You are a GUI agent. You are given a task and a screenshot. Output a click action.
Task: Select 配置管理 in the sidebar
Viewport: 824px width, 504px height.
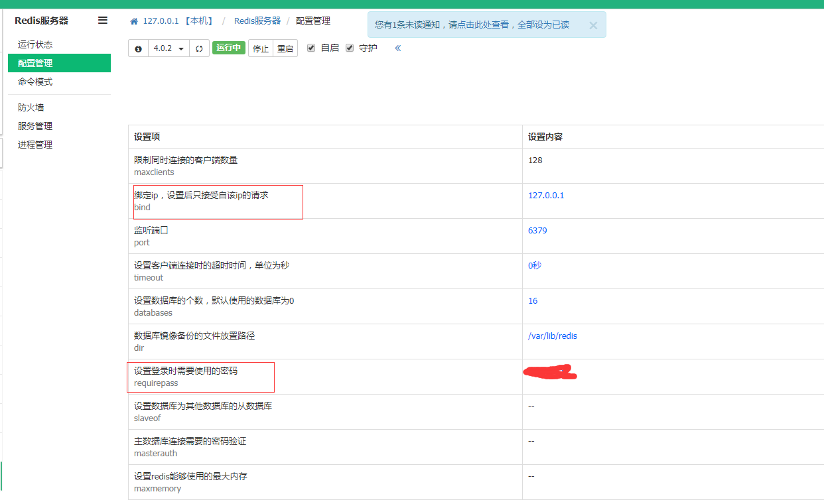coord(59,63)
